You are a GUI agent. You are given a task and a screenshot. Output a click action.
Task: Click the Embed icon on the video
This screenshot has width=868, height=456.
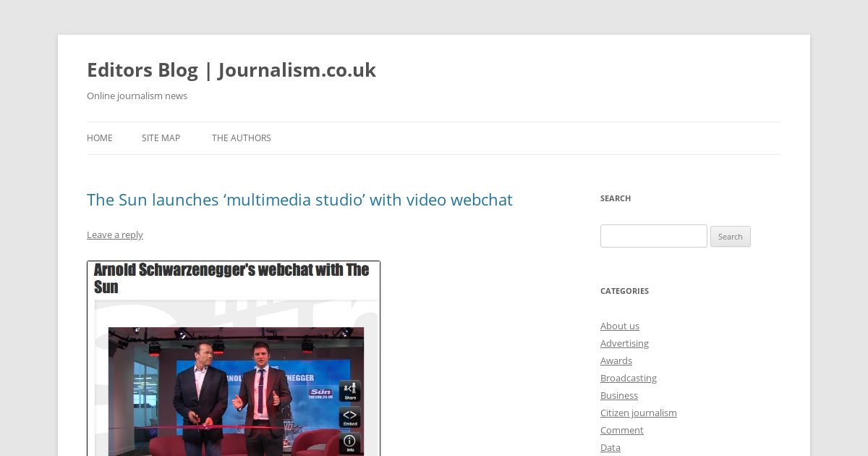350,418
